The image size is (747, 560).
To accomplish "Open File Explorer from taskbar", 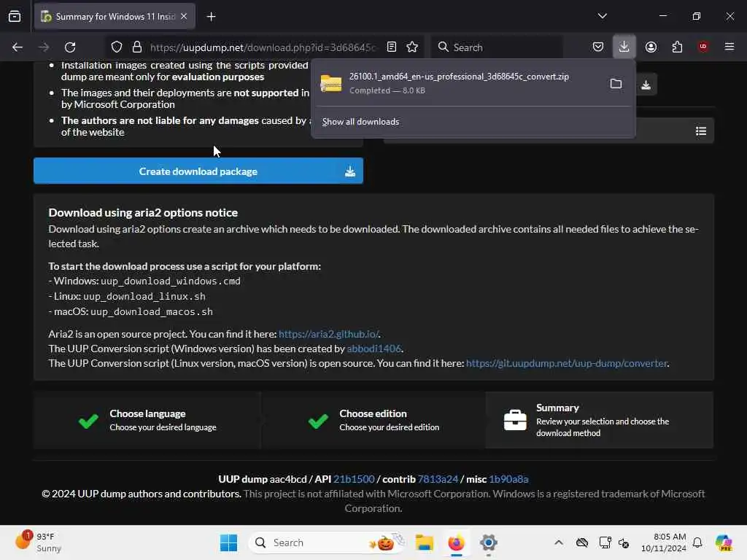I will pos(424,542).
